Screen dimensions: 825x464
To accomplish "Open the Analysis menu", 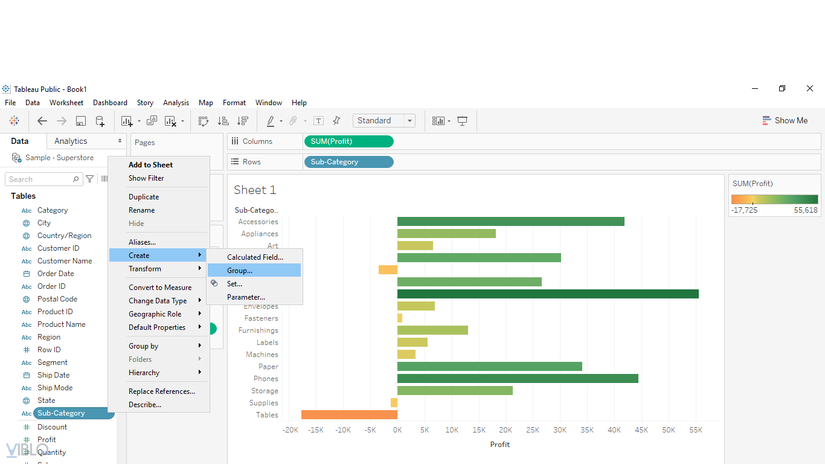I will pyautogui.click(x=176, y=103).
